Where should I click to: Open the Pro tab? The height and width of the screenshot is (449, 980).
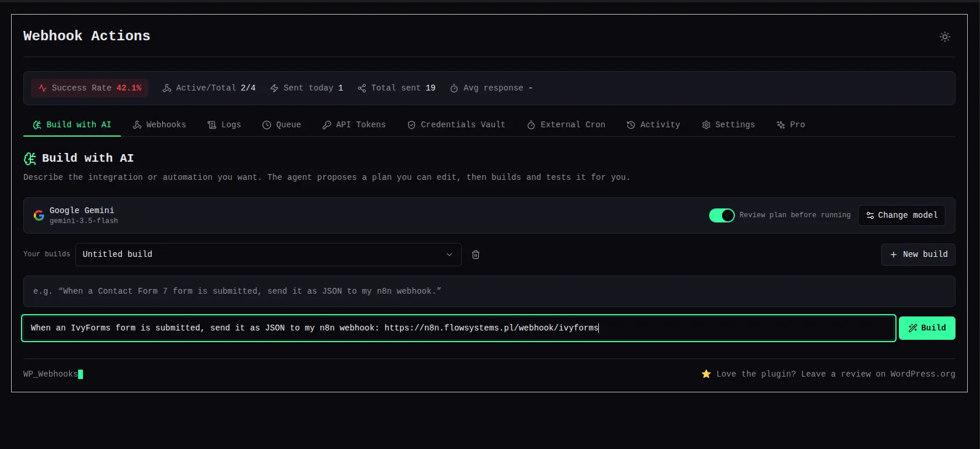coord(791,125)
